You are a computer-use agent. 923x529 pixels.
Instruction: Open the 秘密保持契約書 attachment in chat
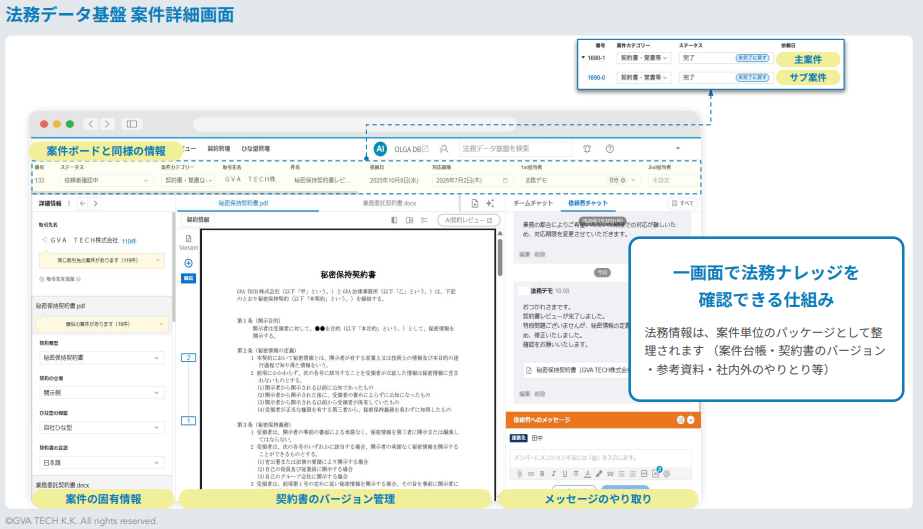point(577,370)
